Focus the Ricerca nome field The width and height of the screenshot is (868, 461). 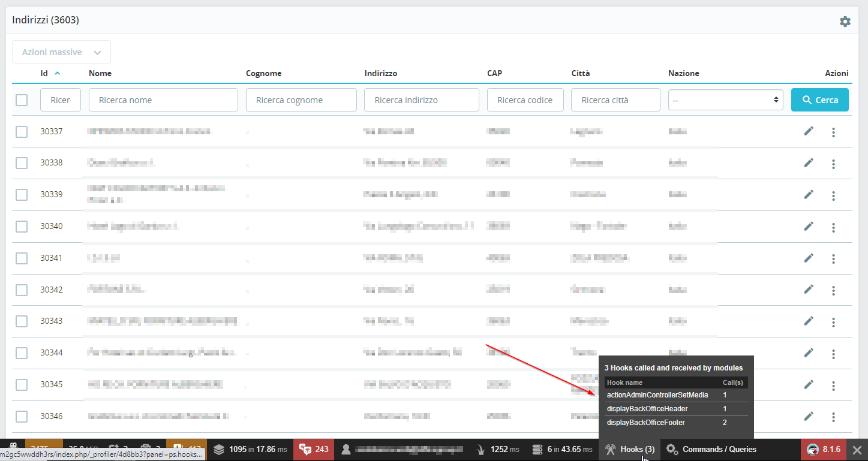point(163,100)
